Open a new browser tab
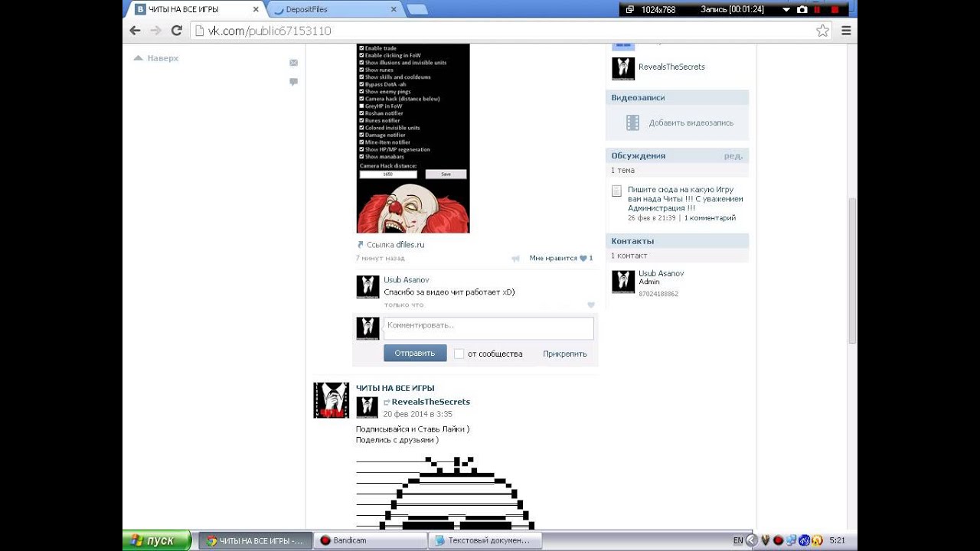This screenshot has height=551, width=980. (417, 9)
